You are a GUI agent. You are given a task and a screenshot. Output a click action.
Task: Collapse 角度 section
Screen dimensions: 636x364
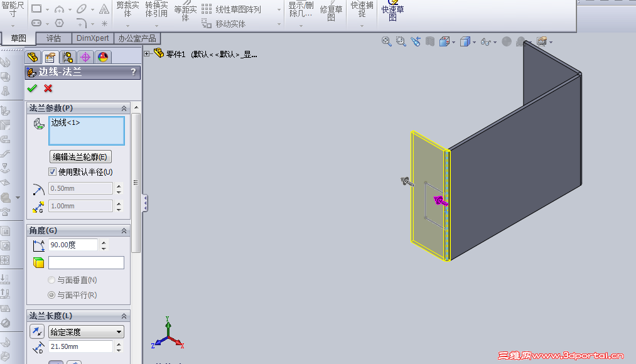(x=124, y=231)
